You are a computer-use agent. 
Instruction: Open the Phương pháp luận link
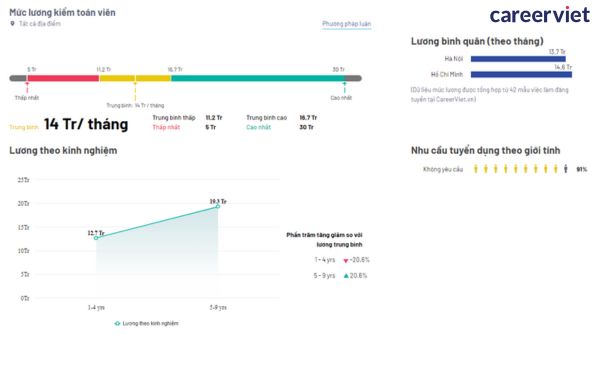click(x=346, y=24)
